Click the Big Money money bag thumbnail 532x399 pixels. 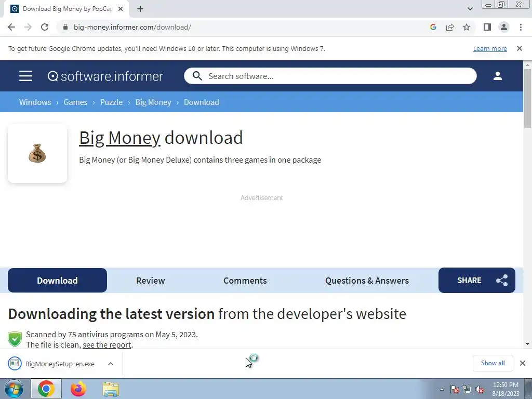[37, 153]
